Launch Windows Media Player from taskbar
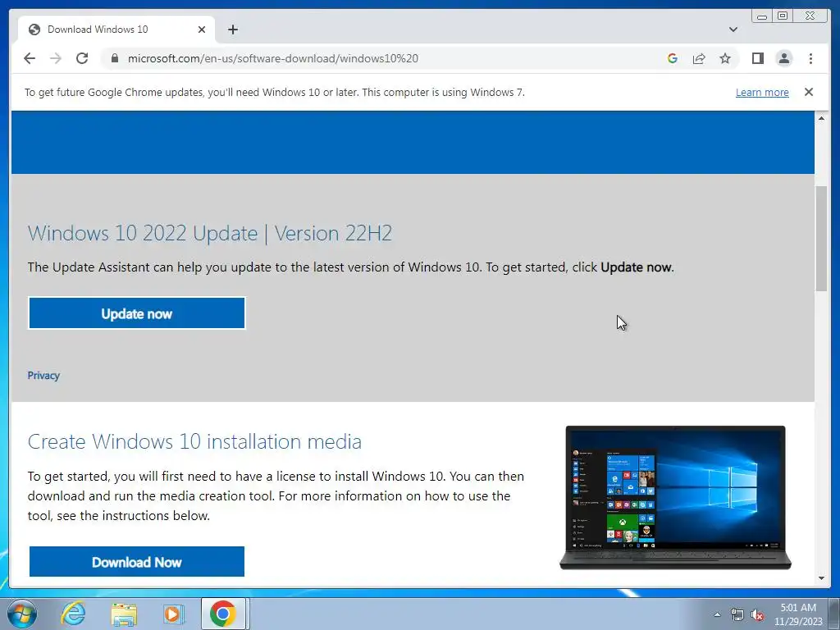The width and height of the screenshot is (840, 630). (x=173, y=614)
